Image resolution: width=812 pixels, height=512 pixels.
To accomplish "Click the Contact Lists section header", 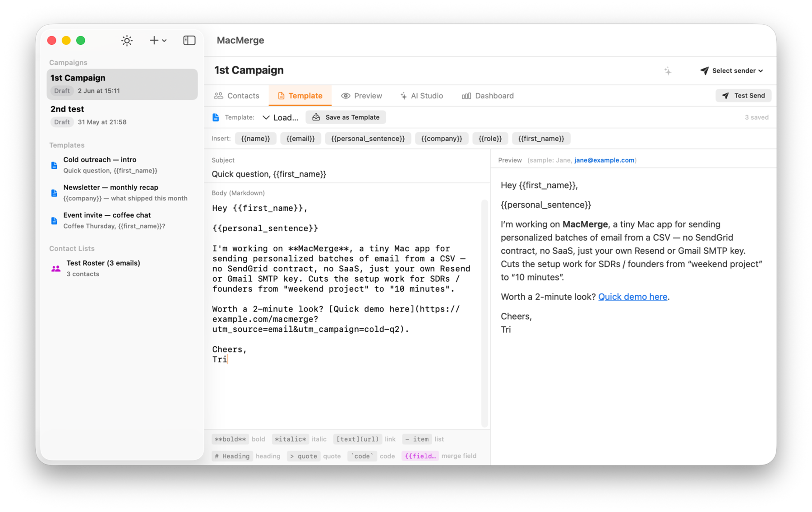I will coord(72,249).
